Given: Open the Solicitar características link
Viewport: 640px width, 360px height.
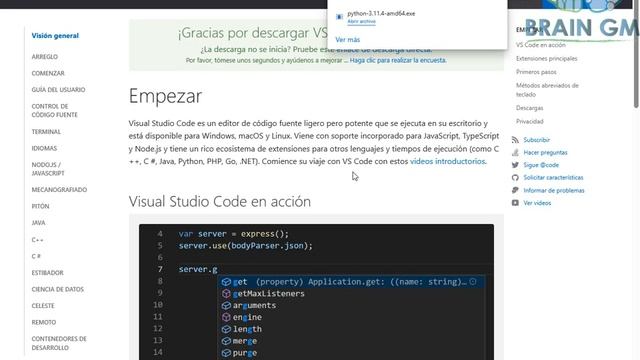Looking at the screenshot, I should 553,178.
